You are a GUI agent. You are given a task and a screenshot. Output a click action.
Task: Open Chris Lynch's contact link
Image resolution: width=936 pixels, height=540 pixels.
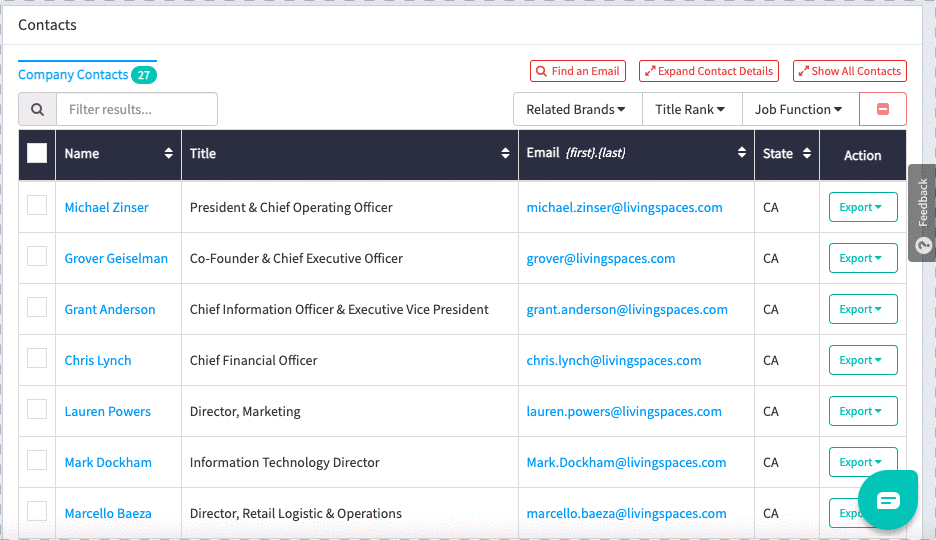click(x=98, y=360)
